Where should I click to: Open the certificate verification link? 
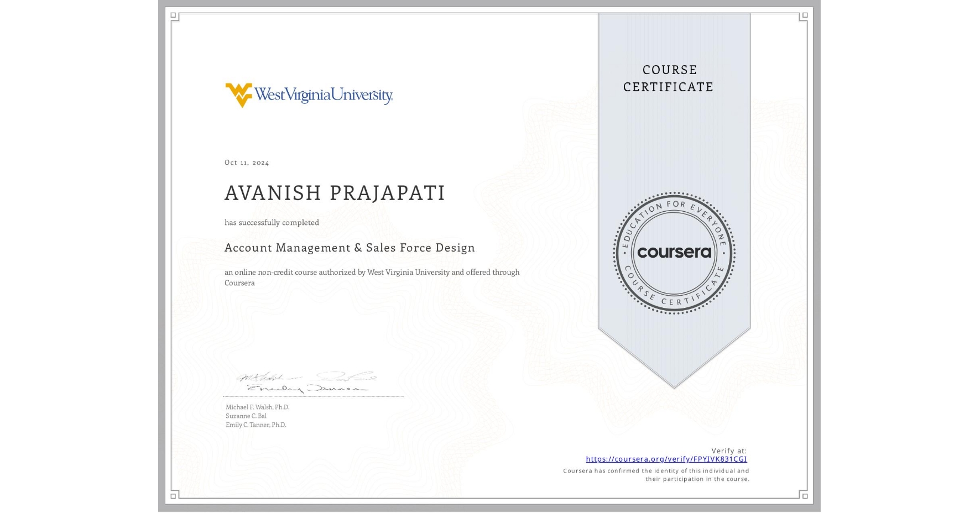[666, 459]
